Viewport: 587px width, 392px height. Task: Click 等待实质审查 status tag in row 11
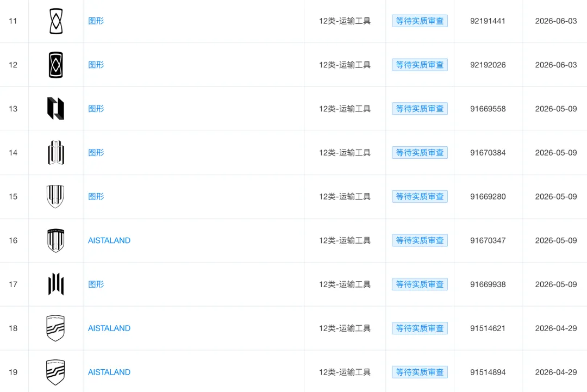coord(420,21)
